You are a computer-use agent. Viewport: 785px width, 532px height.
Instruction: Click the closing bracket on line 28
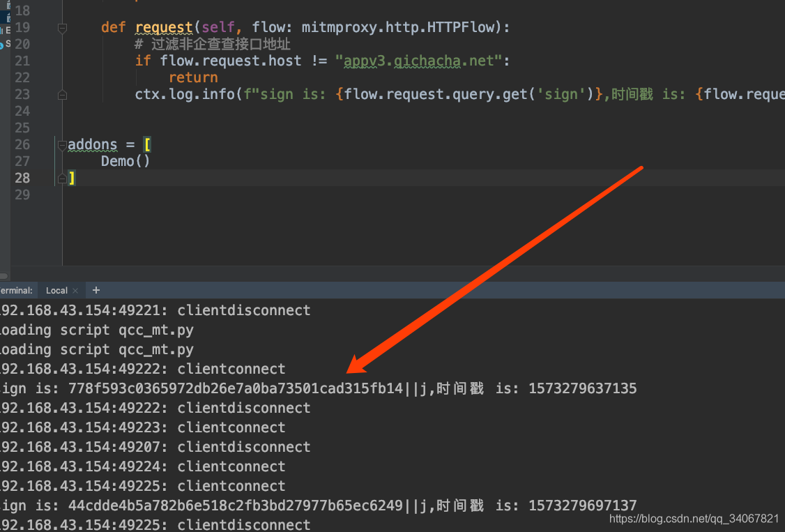[72, 178]
